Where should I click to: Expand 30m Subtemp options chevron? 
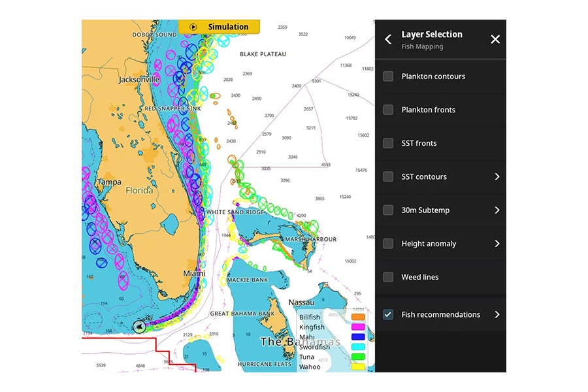pyautogui.click(x=497, y=210)
